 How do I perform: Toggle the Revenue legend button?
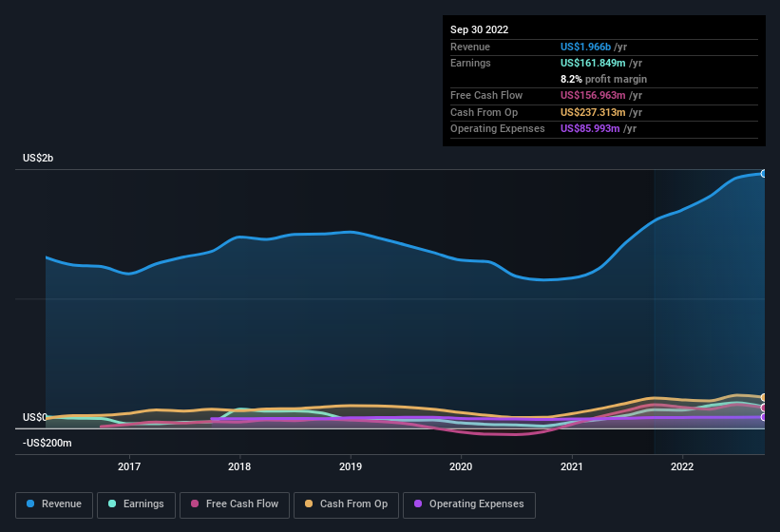pos(54,504)
